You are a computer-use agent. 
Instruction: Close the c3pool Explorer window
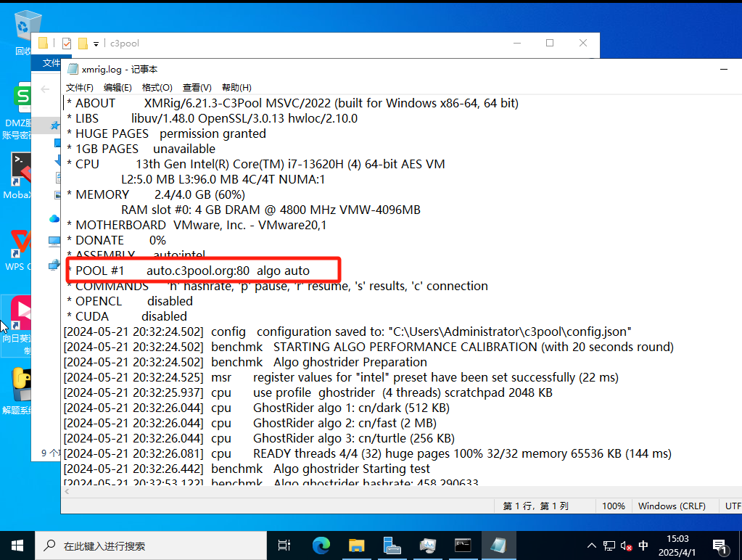click(x=583, y=43)
